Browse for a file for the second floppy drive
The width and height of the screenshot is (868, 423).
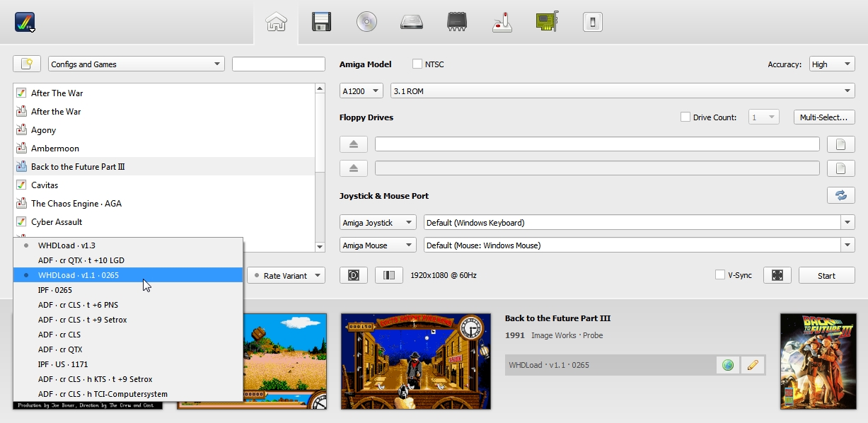[841, 168]
